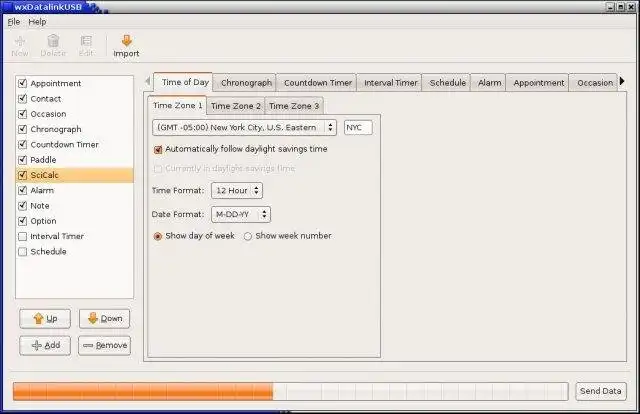This screenshot has width=640, height=414.
Task: Open the Time Zone 2 tab
Action: [236, 106]
